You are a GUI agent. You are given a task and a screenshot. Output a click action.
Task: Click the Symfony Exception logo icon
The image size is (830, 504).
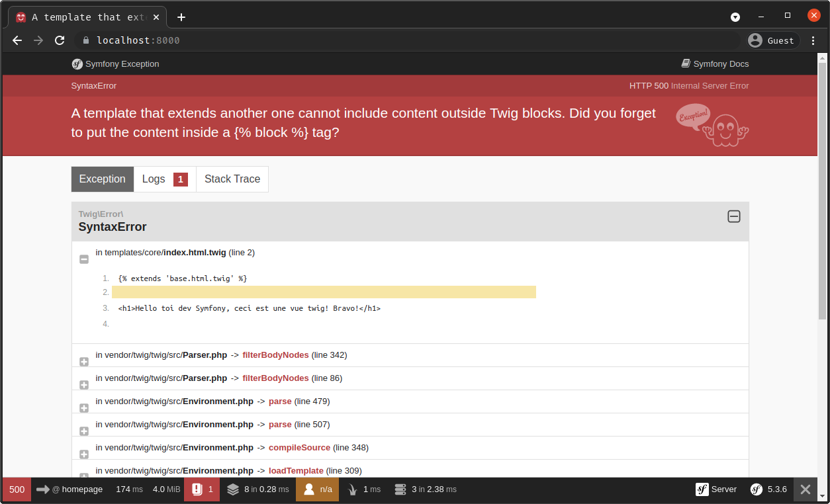pyautogui.click(x=77, y=64)
